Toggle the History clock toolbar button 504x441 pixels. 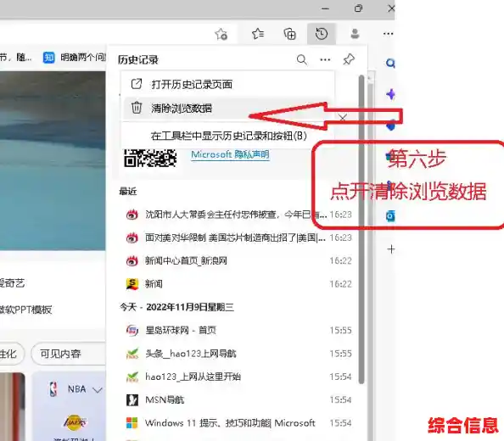tap(322, 34)
